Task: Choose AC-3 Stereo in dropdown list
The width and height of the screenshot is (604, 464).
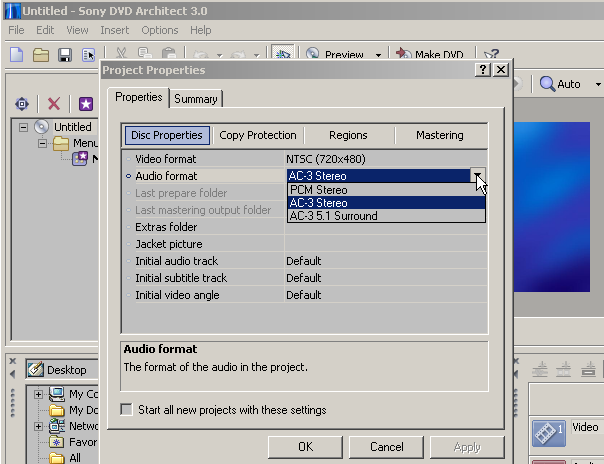Action: 386,203
